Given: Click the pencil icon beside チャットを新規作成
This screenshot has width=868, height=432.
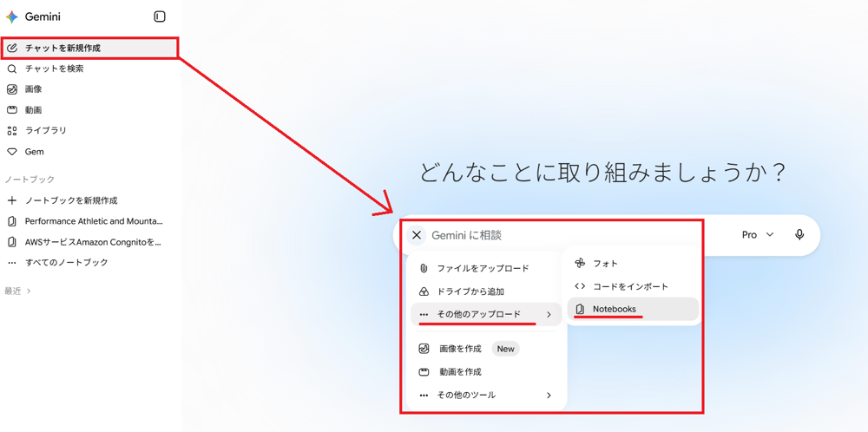Looking at the screenshot, I should coord(12,48).
